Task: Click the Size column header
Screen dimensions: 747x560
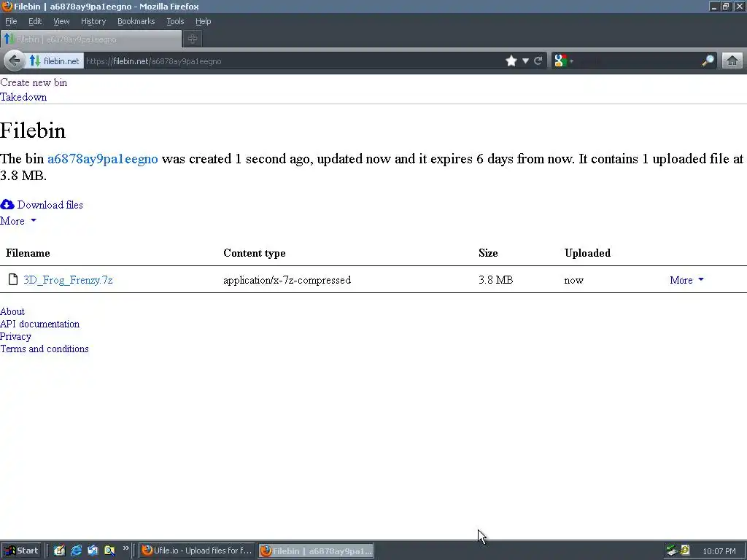Action: [488, 253]
